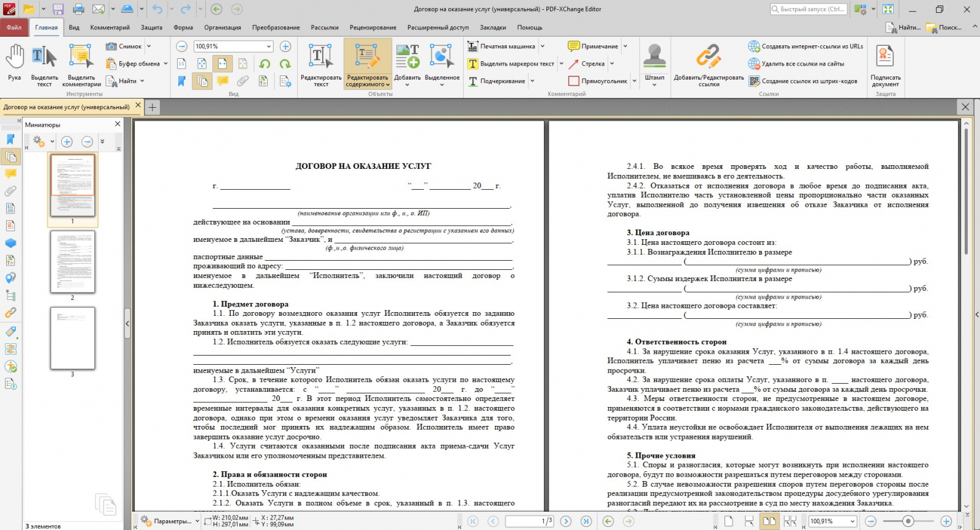Click the Снимок camera tool
The image size is (980, 530).
coord(124,47)
